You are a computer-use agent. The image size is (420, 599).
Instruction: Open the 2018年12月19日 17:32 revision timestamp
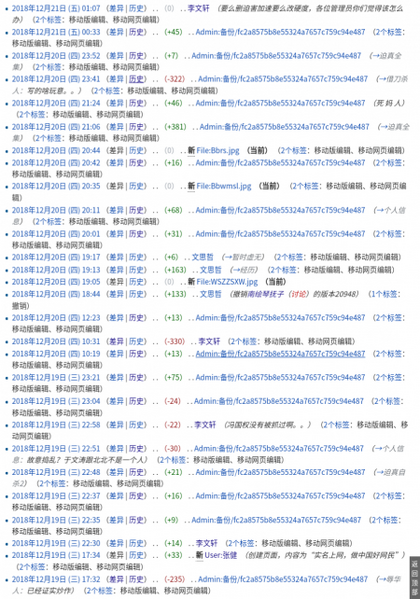pos(56,579)
